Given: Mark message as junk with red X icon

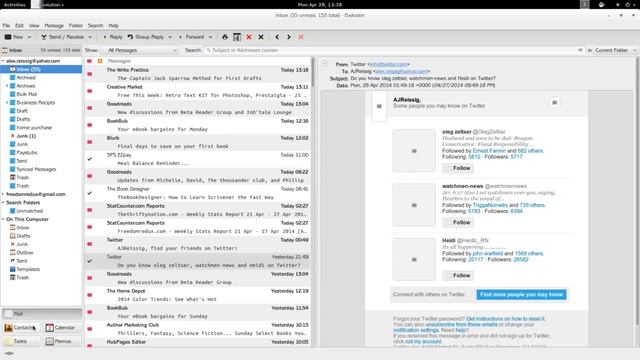Looking at the screenshot, I should click(249, 37).
